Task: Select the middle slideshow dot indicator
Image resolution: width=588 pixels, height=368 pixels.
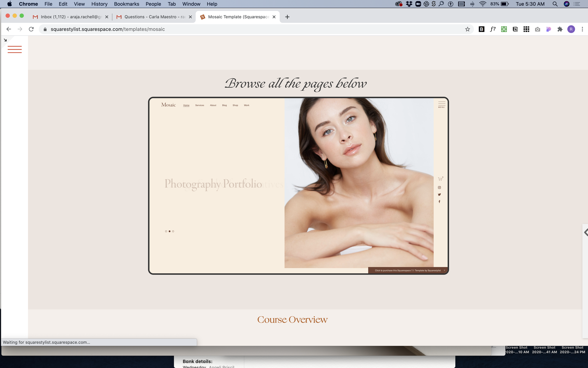Action: point(169,231)
